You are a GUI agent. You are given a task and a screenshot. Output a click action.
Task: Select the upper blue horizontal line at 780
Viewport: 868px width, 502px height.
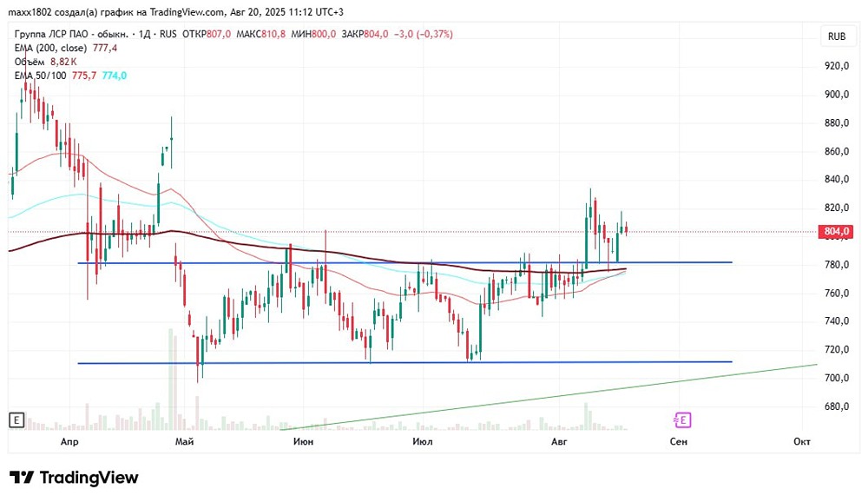tap(404, 262)
